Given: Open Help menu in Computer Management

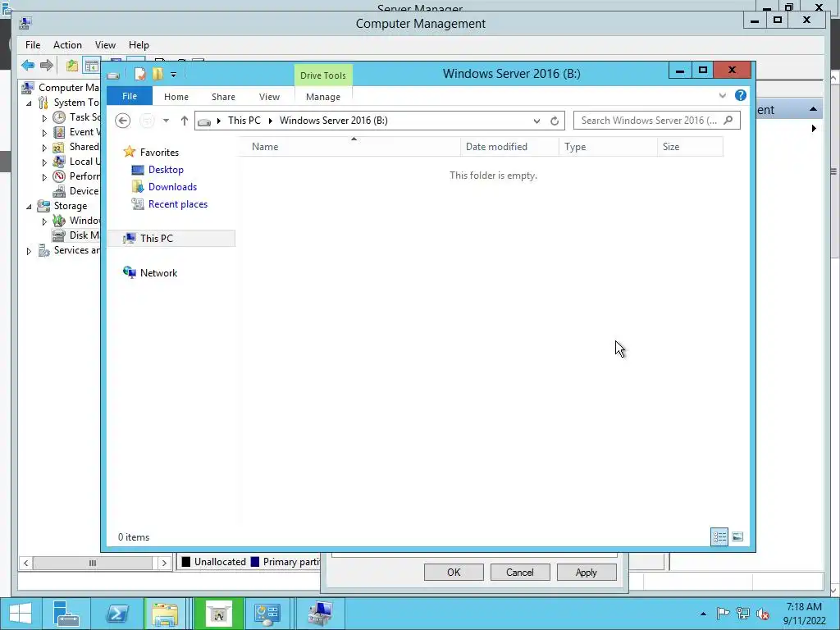Looking at the screenshot, I should (x=139, y=45).
